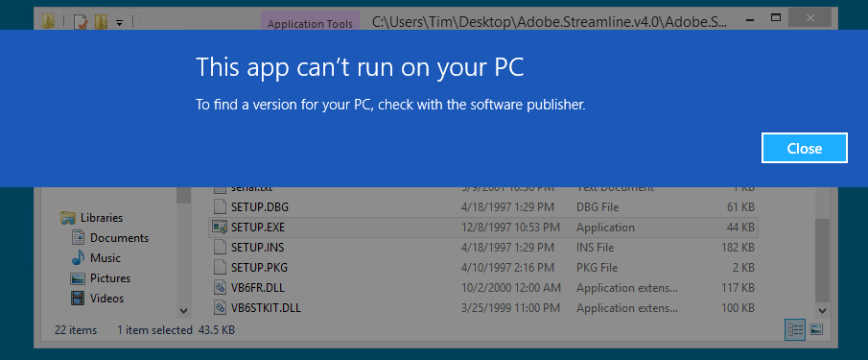Open the Customize Quick Access Toolbar dropdown arrow

(x=120, y=23)
